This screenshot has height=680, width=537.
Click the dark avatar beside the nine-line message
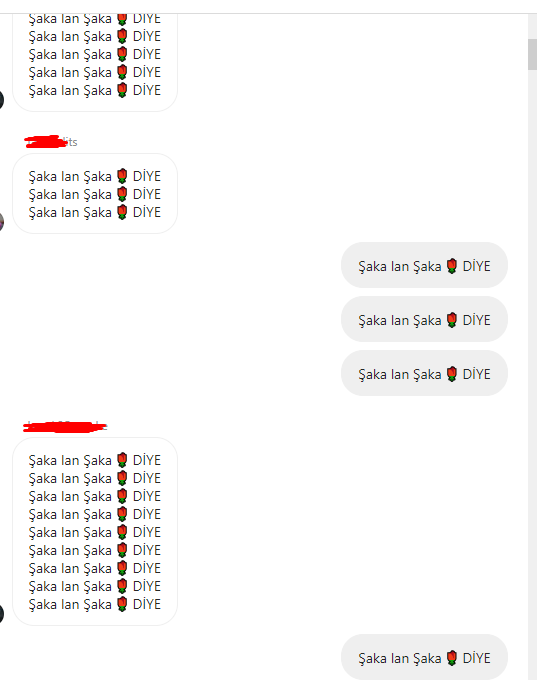pyautogui.click(x=1, y=614)
